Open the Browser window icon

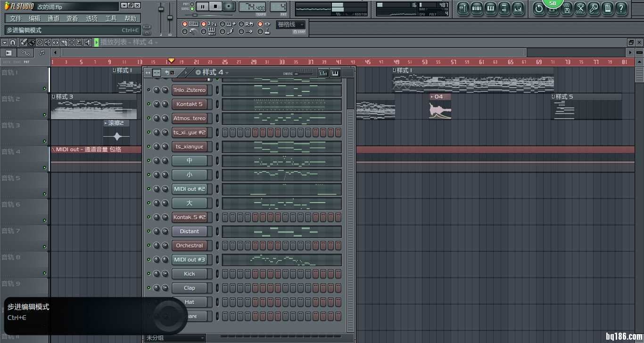504,8
